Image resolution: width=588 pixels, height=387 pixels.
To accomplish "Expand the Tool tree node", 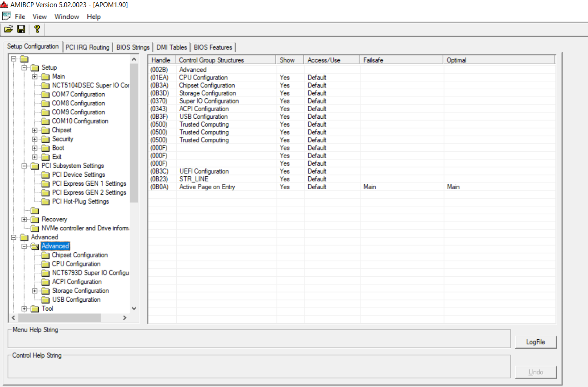I will point(25,309).
